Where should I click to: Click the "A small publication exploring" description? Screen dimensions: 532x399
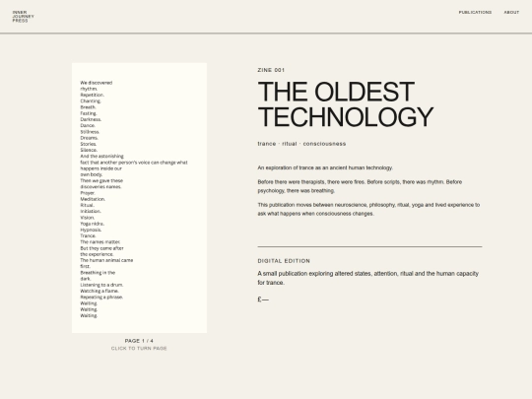(367, 278)
